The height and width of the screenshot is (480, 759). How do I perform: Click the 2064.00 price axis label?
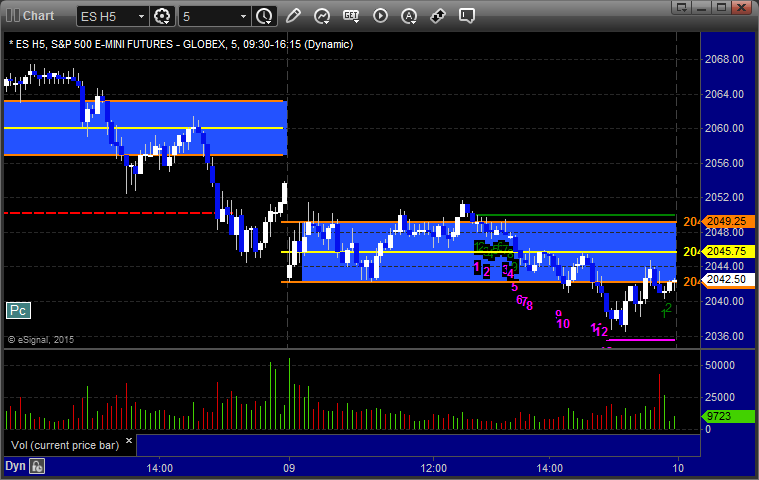tap(724, 94)
